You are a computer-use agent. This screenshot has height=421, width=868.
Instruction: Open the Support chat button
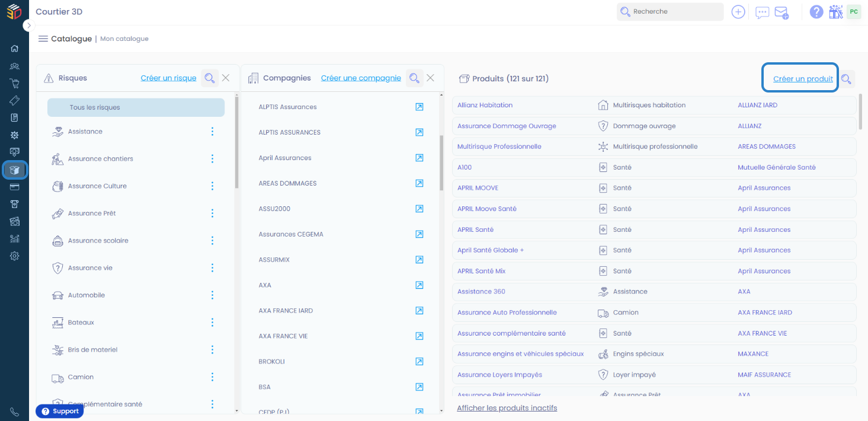60,412
